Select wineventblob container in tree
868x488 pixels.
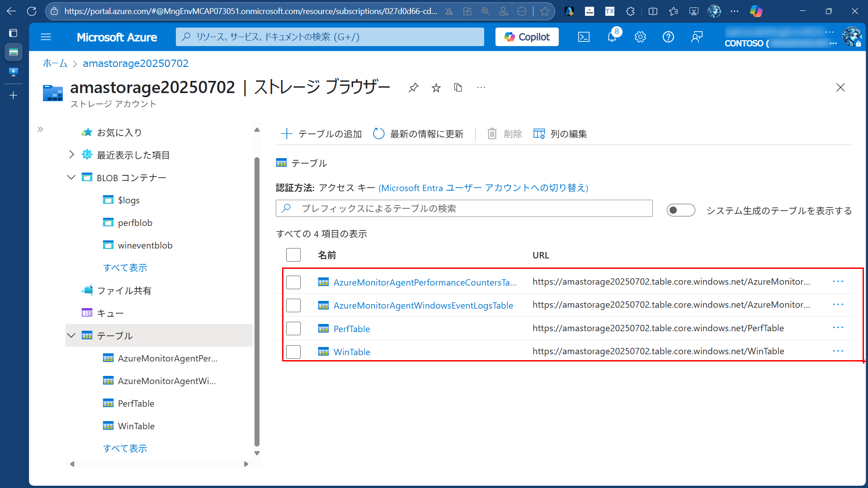pos(145,245)
